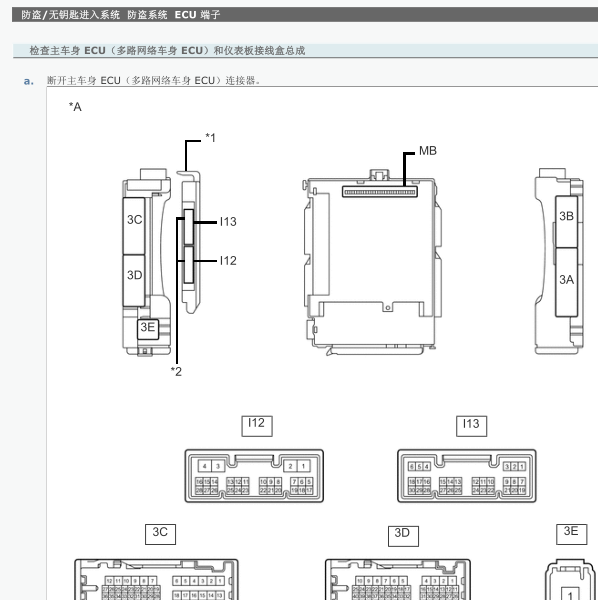Click the *1 callout label
598x600 pixels.
click(210, 137)
